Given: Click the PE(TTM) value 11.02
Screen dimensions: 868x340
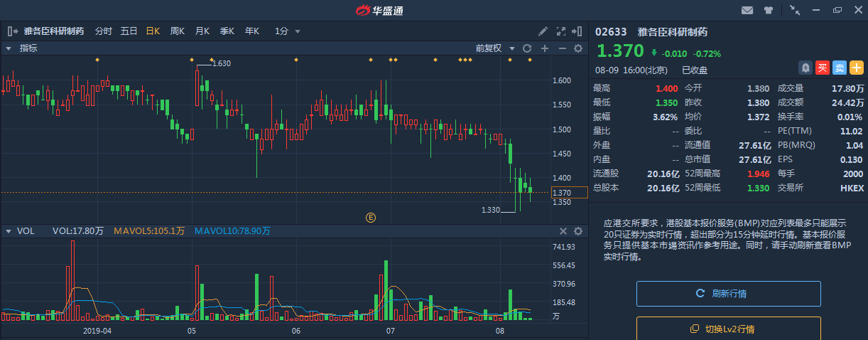Looking at the screenshot, I should [852, 131].
